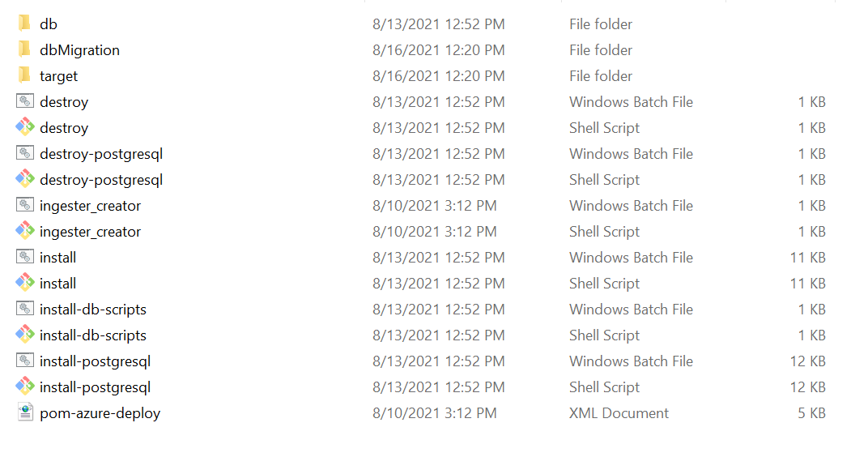
Task: Click the dbMigration folder name
Action: (79, 50)
